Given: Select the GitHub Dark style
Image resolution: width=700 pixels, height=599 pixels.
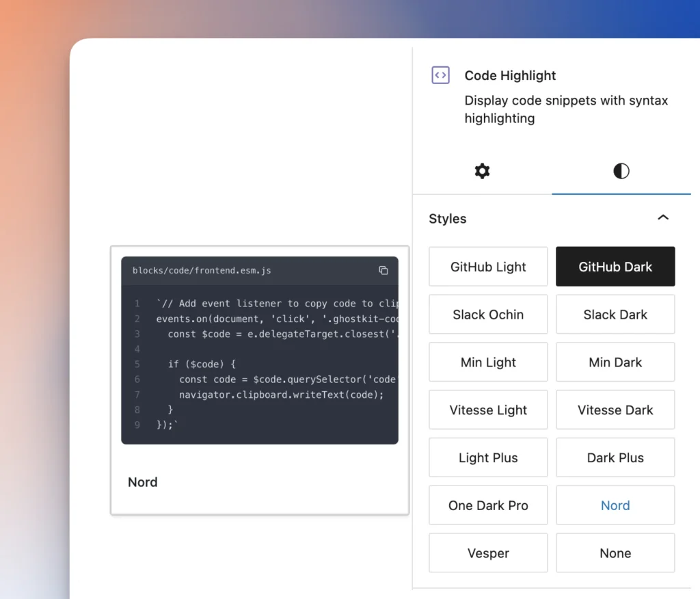Looking at the screenshot, I should click(615, 267).
